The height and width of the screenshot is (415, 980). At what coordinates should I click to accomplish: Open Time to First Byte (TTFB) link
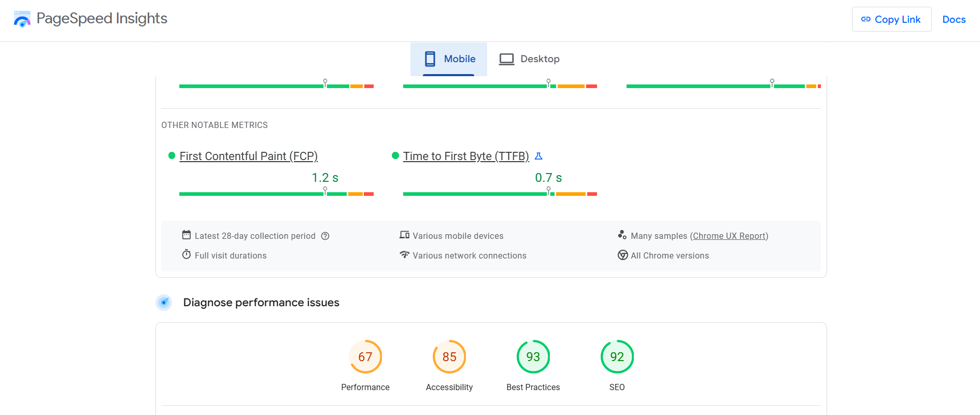click(x=465, y=156)
